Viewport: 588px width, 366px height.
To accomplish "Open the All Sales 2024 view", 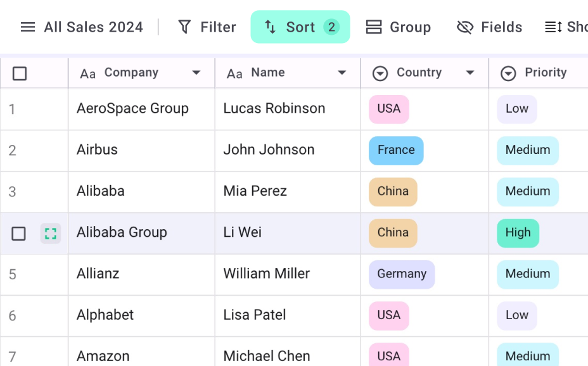I will coord(93,27).
